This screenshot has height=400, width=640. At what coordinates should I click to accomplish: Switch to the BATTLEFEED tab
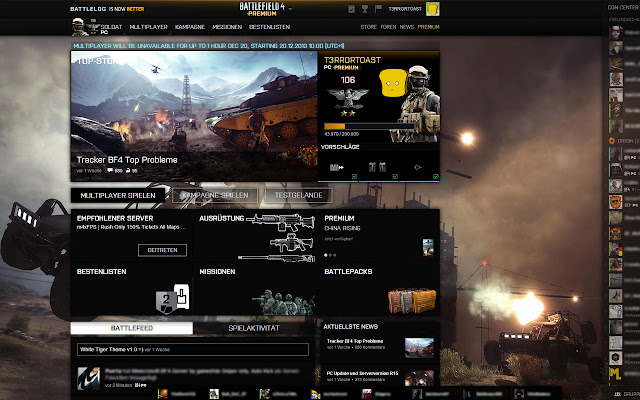pyautogui.click(x=132, y=328)
